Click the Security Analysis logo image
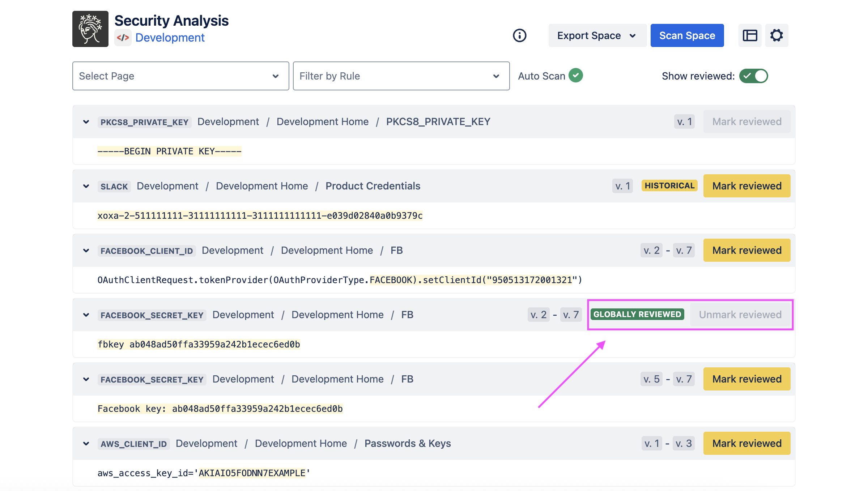Viewport: 868px width, 491px height. coord(90,29)
